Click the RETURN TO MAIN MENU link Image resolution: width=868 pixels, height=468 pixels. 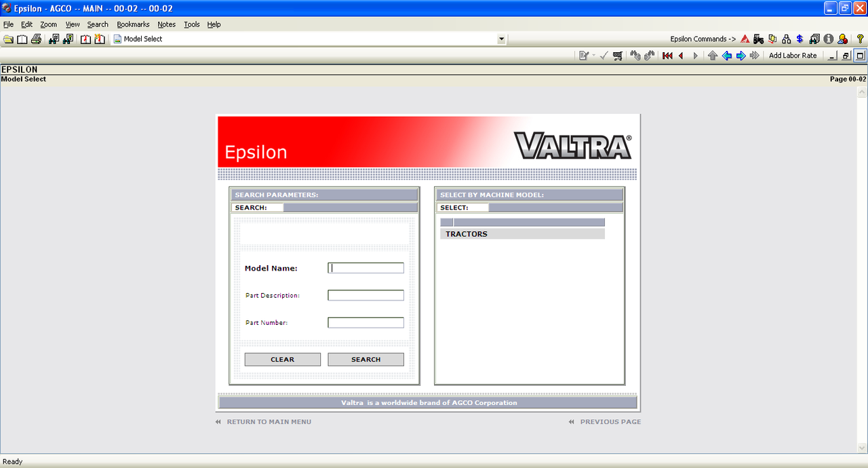(x=269, y=422)
